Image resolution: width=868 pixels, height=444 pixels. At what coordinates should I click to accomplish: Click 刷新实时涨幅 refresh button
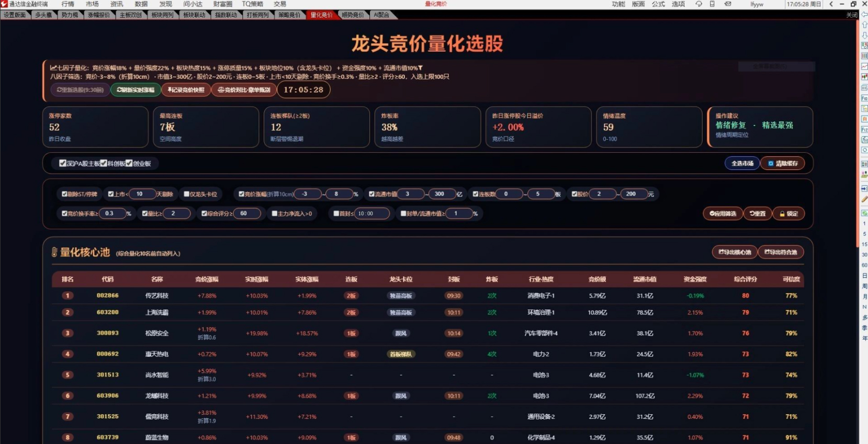(x=136, y=90)
